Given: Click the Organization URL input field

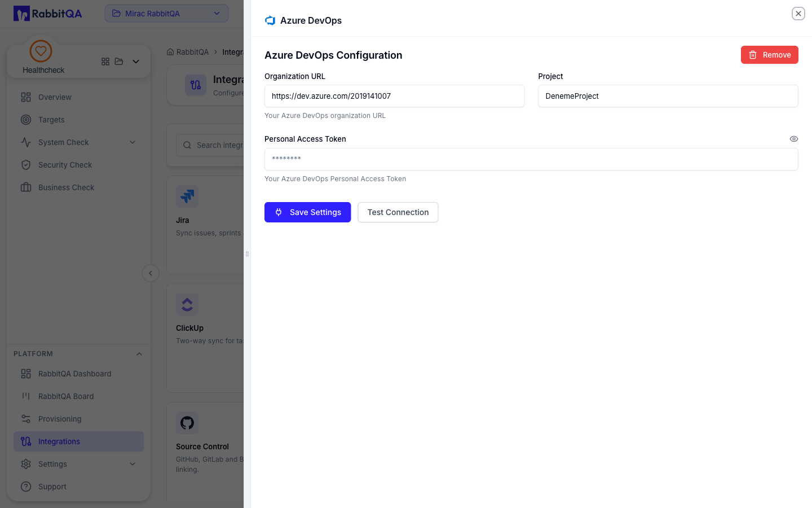Looking at the screenshot, I should pyautogui.click(x=395, y=96).
